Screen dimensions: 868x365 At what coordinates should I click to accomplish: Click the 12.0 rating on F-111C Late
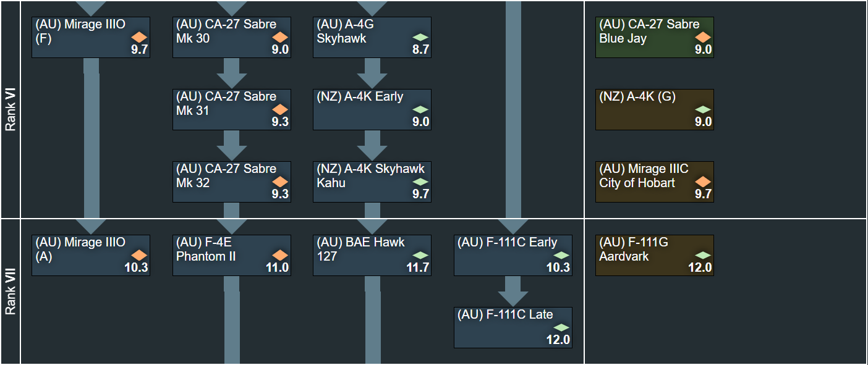pos(558,340)
